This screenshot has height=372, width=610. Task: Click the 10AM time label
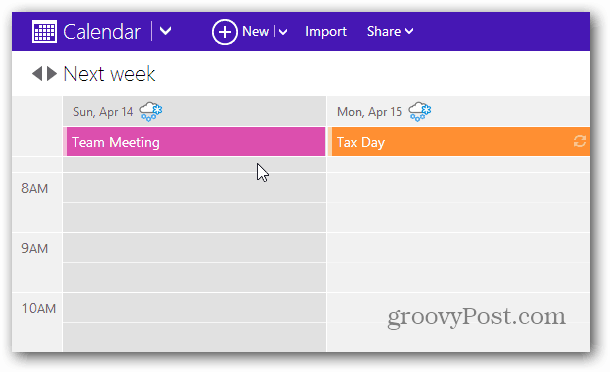point(39,309)
